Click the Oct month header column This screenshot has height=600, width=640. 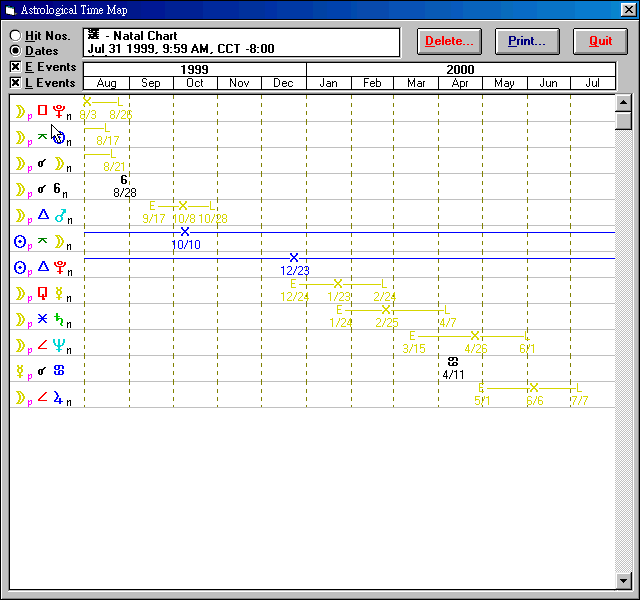coord(195,83)
